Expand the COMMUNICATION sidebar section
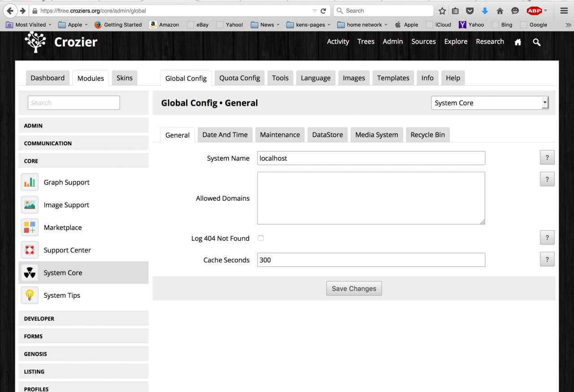 (x=83, y=143)
